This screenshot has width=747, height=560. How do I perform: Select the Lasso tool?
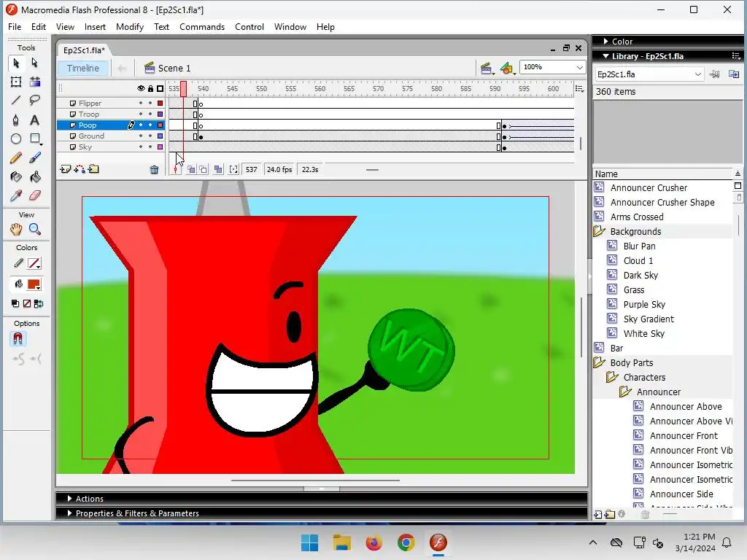(34, 101)
